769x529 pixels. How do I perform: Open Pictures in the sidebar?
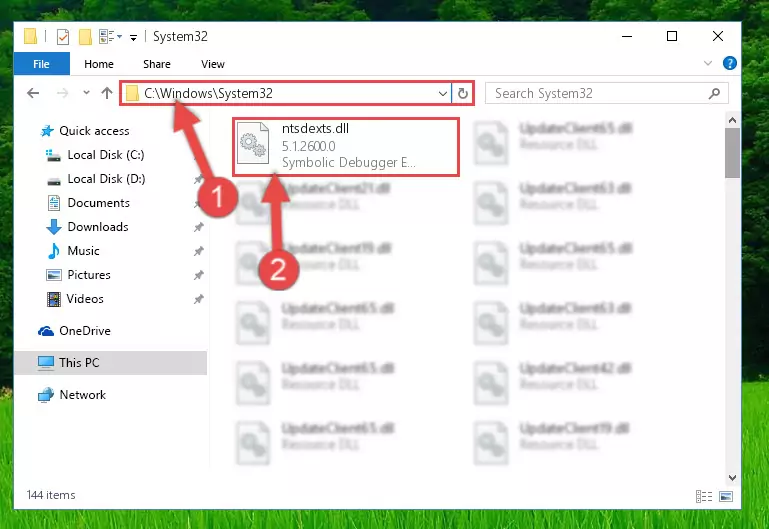click(89, 275)
